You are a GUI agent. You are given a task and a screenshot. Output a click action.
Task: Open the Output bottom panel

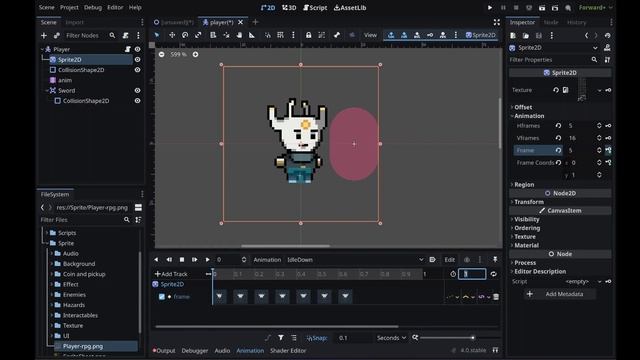click(164, 350)
